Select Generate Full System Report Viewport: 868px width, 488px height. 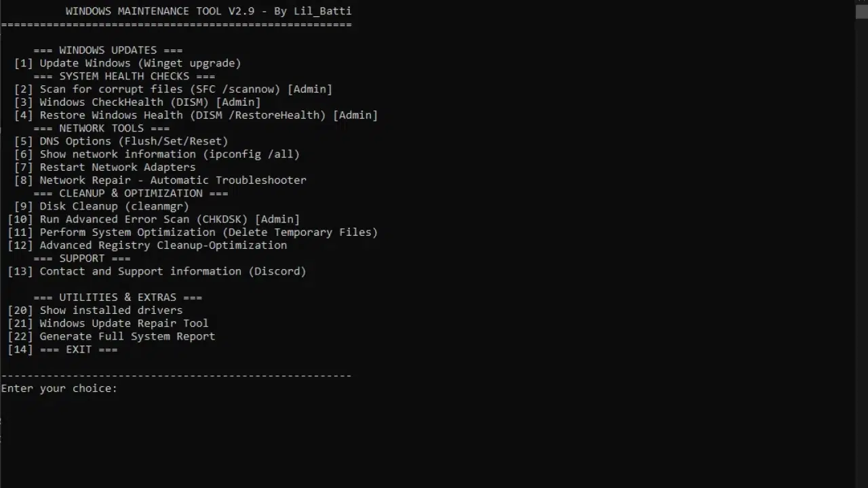click(x=111, y=336)
